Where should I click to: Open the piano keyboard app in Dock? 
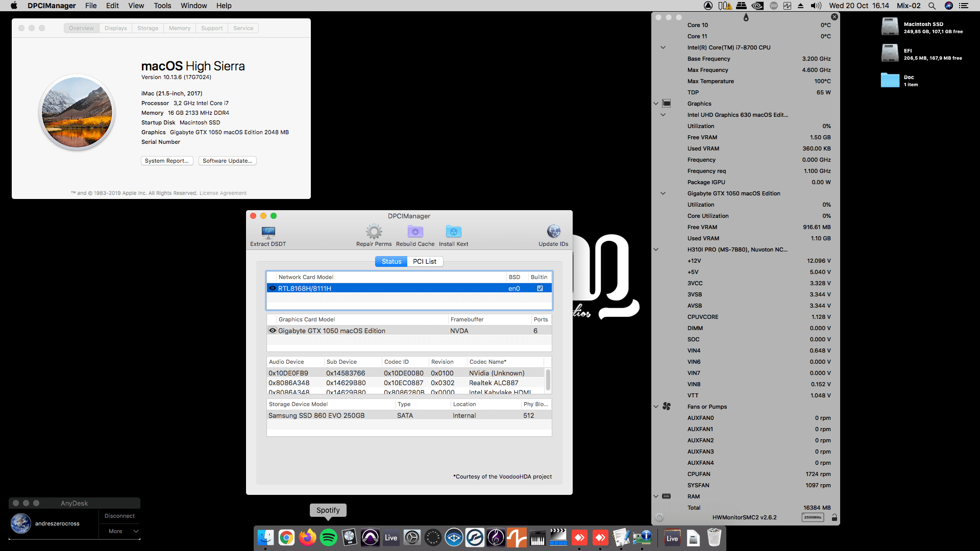[x=537, y=537]
